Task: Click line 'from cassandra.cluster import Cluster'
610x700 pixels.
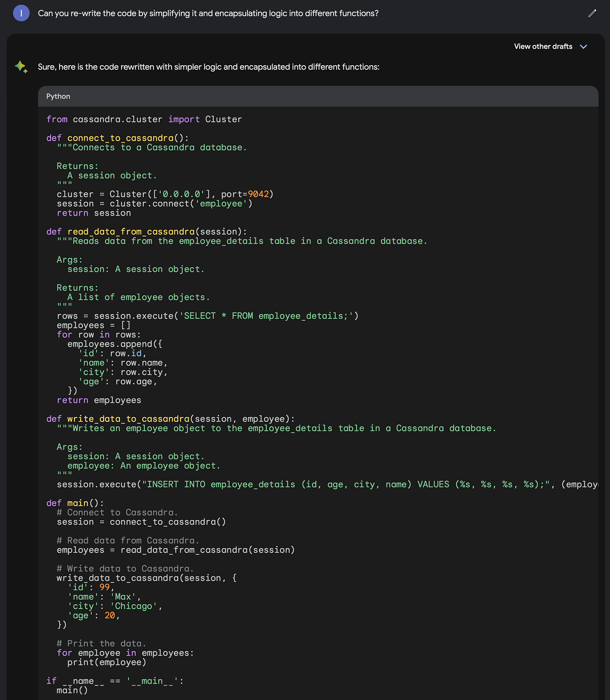Action: click(x=144, y=119)
